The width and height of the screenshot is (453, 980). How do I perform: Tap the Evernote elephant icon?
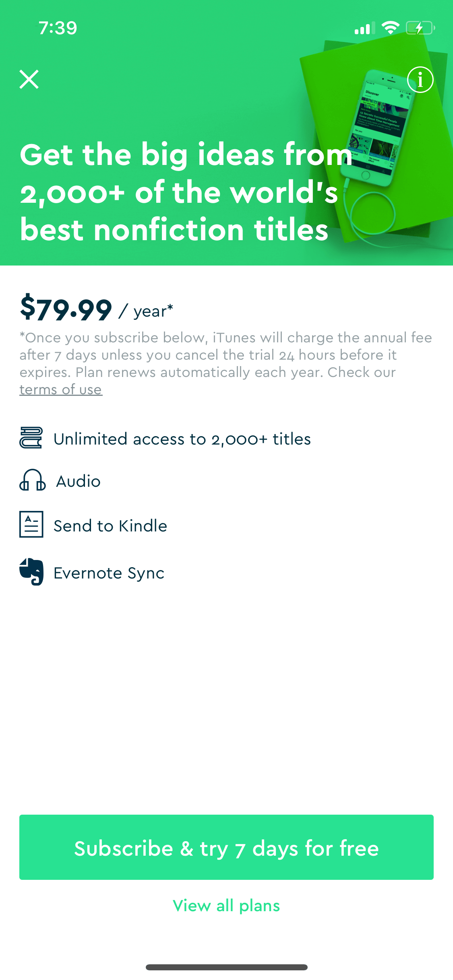click(31, 572)
